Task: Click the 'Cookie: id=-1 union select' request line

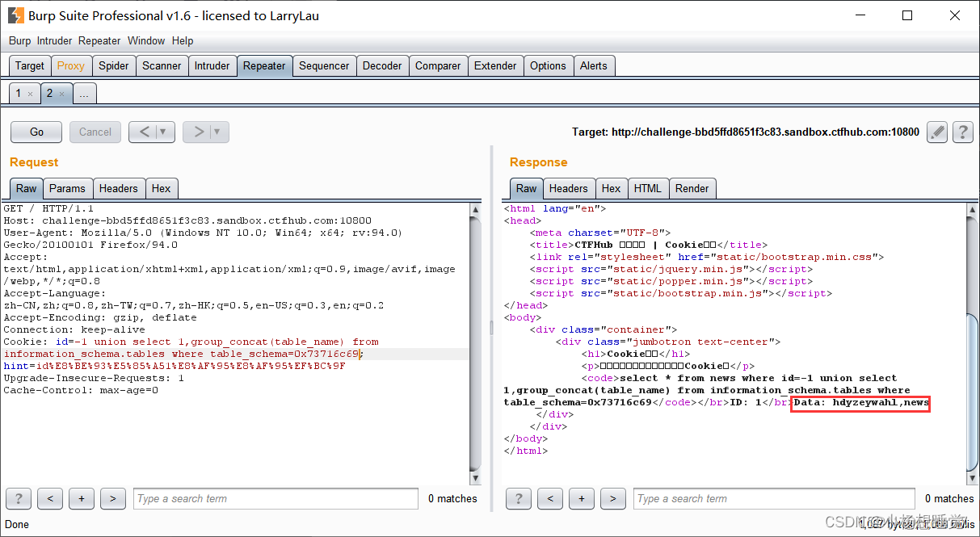Action: pos(191,342)
